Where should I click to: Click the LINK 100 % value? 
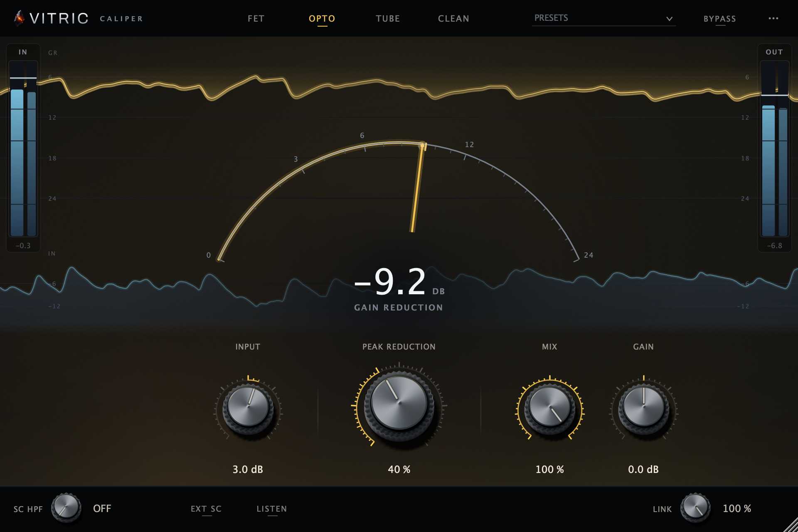[x=737, y=508]
